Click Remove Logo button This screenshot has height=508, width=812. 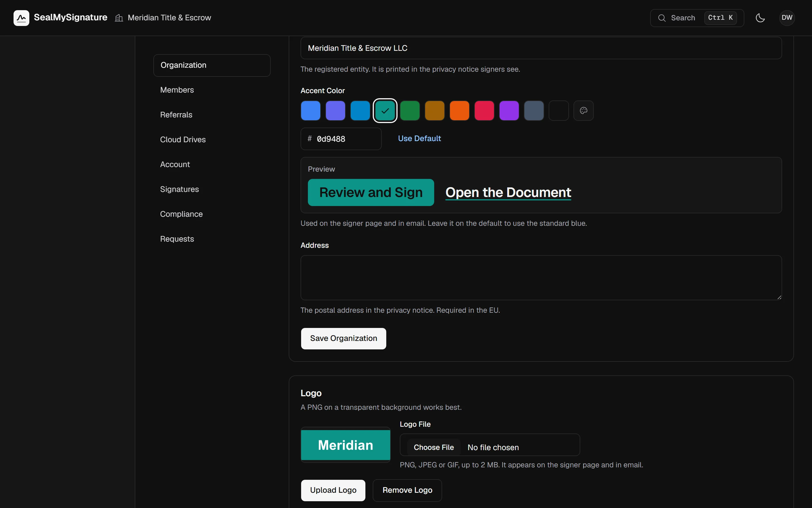pyautogui.click(x=407, y=491)
